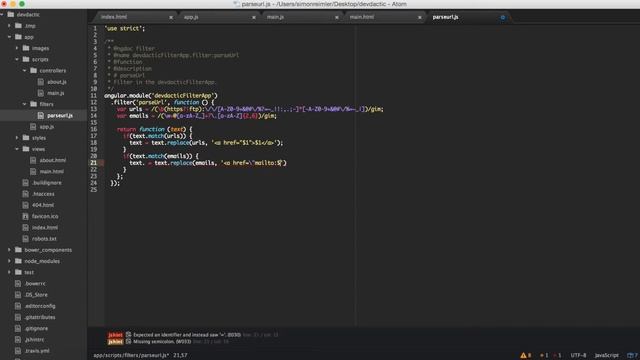Place cursor in 'var emails' regex line
640x360 pixels.
tap(196, 116)
